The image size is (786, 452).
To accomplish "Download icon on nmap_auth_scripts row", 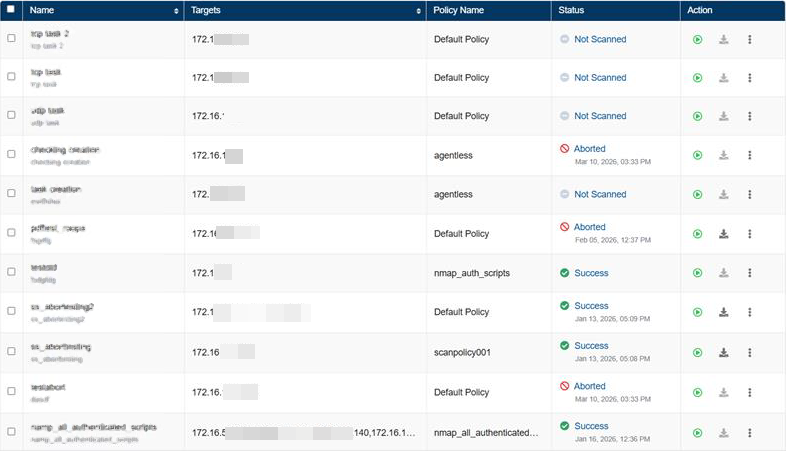I will [x=723, y=273].
